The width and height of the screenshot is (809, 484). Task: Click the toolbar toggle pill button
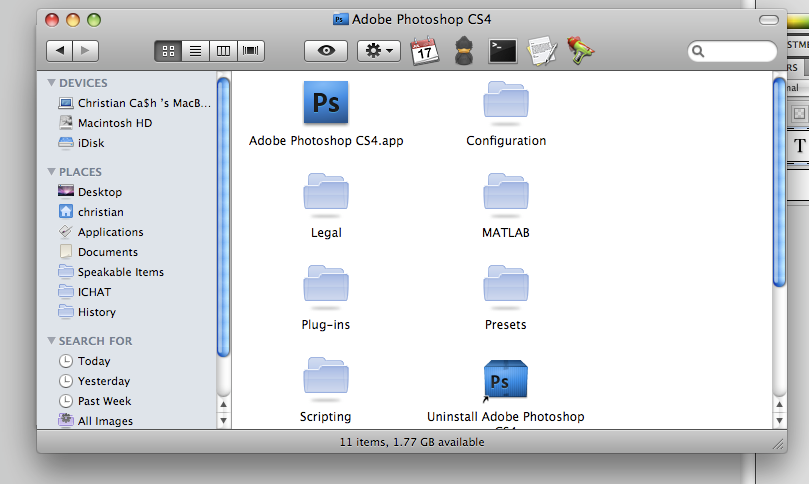click(x=769, y=20)
